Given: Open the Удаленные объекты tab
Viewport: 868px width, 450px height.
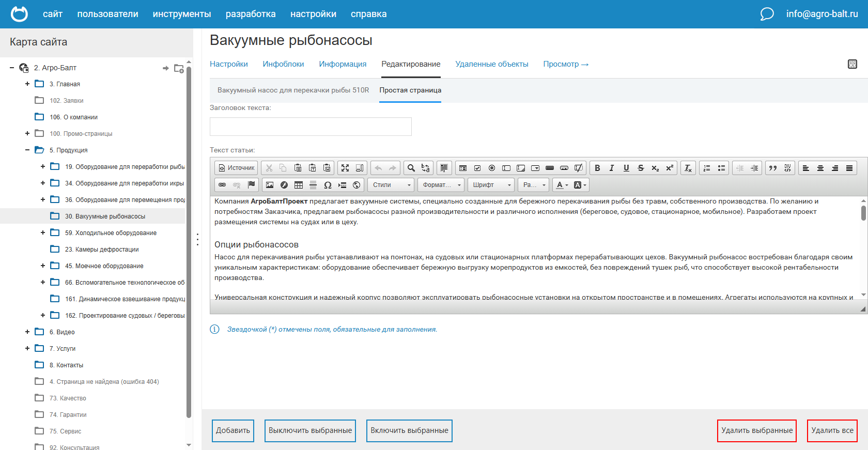Looking at the screenshot, I should 492,64.
